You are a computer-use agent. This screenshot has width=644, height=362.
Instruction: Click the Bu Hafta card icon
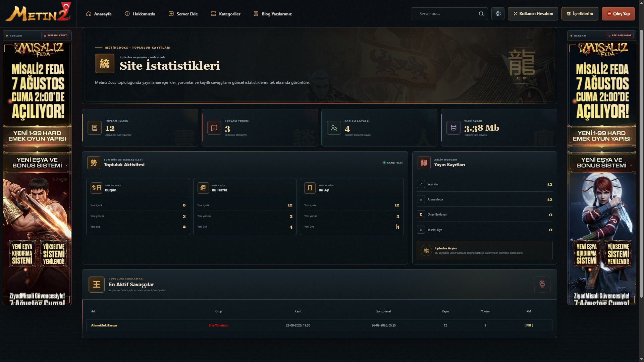[203, 188]
